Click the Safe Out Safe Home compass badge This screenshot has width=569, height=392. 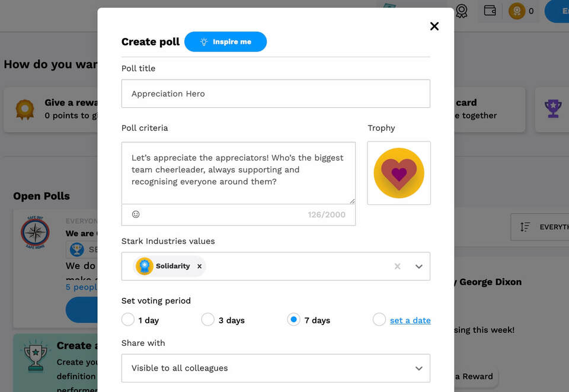[35, 233]
